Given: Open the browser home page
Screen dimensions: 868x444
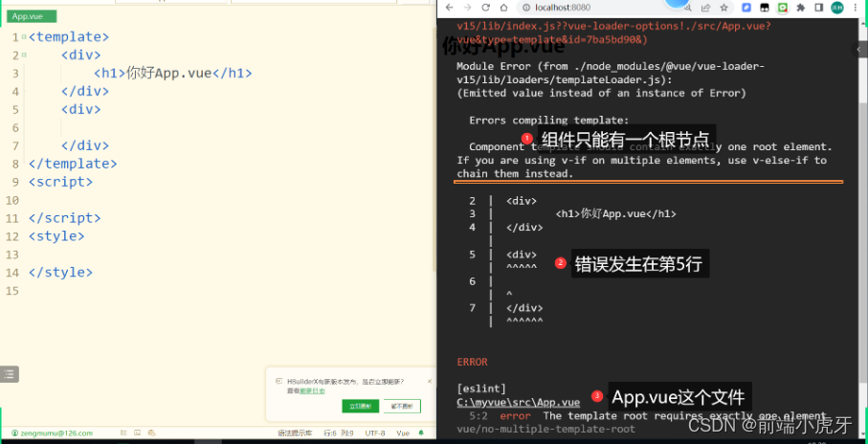Looking at the screenshot, I should tap(503, 8).
